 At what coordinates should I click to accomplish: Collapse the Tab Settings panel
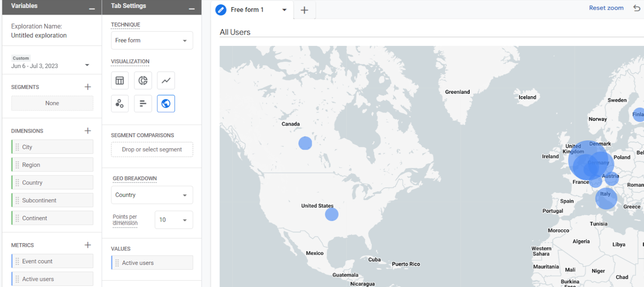192,8
